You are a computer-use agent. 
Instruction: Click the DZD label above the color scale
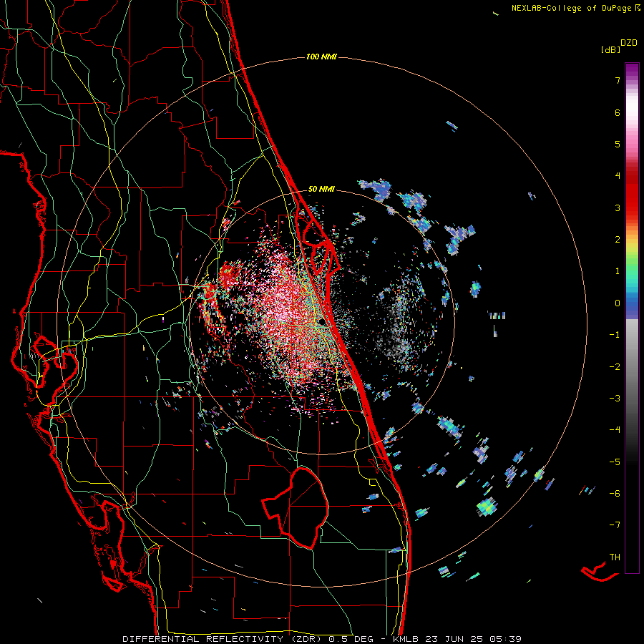[x=629, y=43]
